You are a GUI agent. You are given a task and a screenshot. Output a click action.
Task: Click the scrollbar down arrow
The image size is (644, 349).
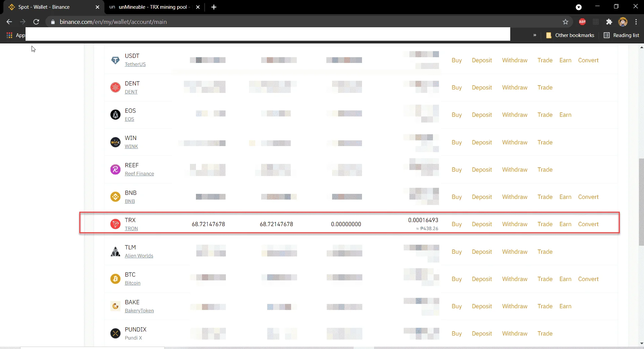tap(641, 344)
